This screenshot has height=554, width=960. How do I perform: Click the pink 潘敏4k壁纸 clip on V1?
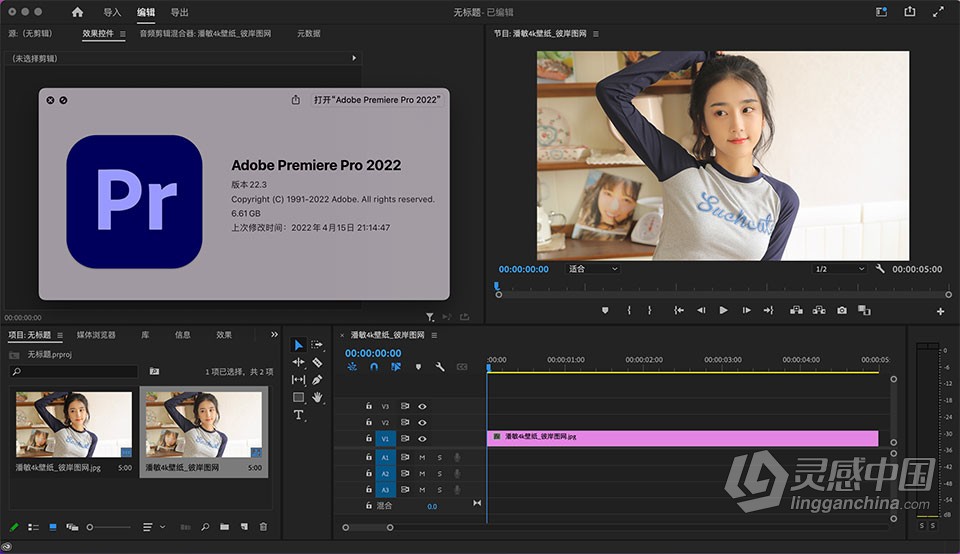683,438
